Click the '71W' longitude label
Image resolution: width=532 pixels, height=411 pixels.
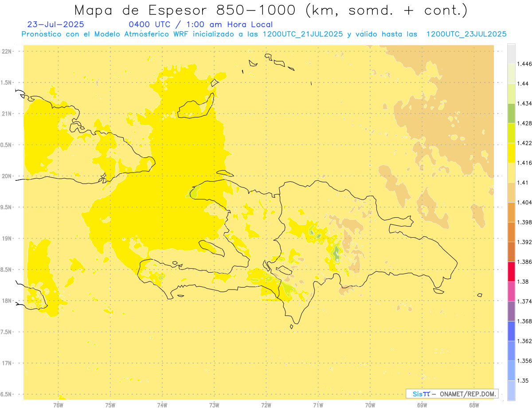tap(318, 405)
